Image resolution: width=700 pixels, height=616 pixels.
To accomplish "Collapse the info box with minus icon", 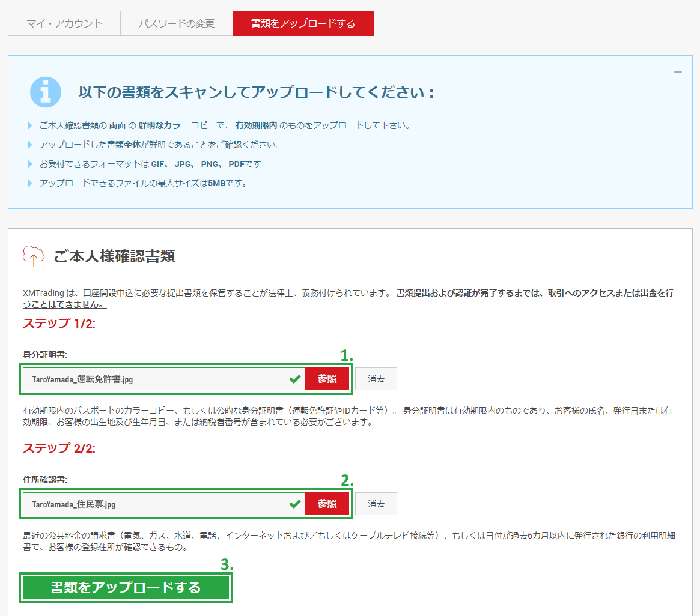I will tap(678, 72).
